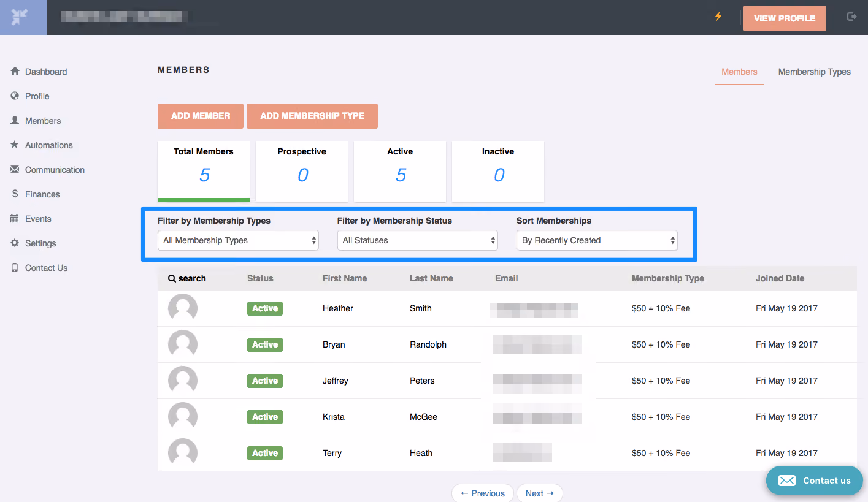Click the logout icon in the header
This screenshot has height=502, width=868.
(x=851, y=17)
